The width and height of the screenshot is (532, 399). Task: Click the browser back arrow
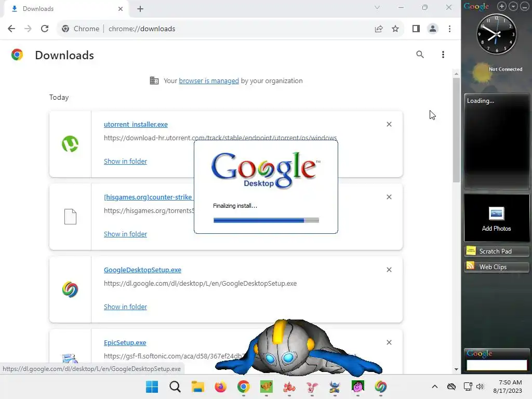(x=11, y=29)
